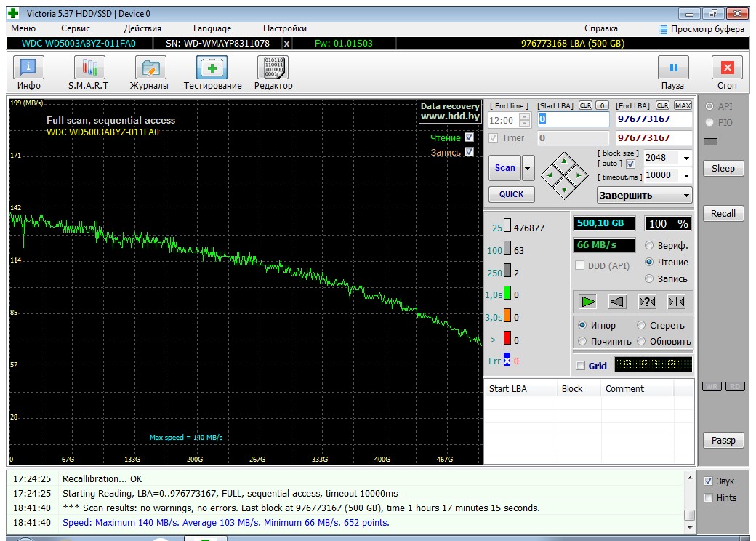Open the Меню menu
This screenshot has width=756, height=541.
pyautogui.click(x=23, y=28)
